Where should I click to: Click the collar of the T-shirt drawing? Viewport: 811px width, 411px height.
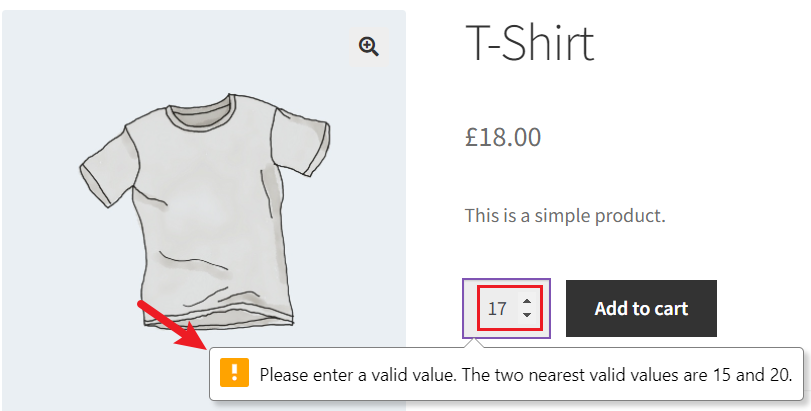tap(202, 112)
